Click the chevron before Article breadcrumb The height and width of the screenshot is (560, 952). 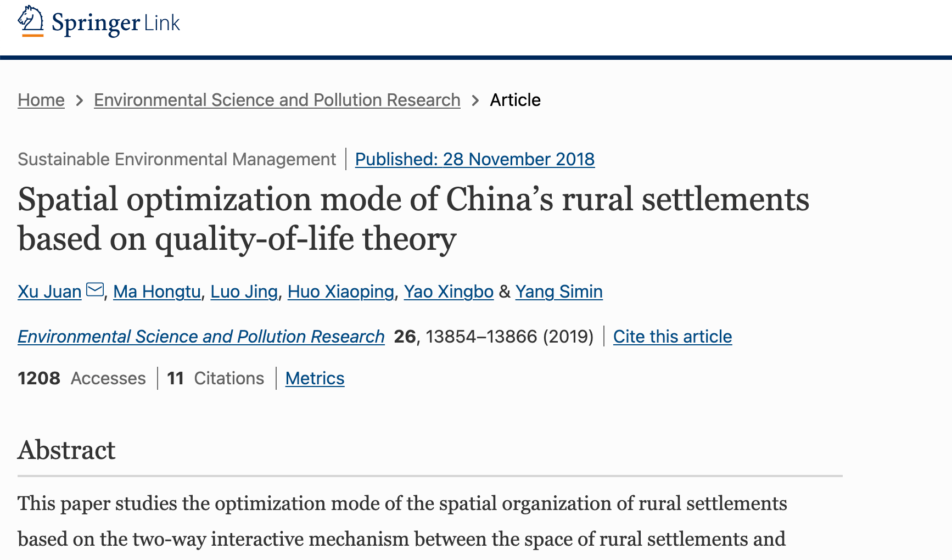475,100
